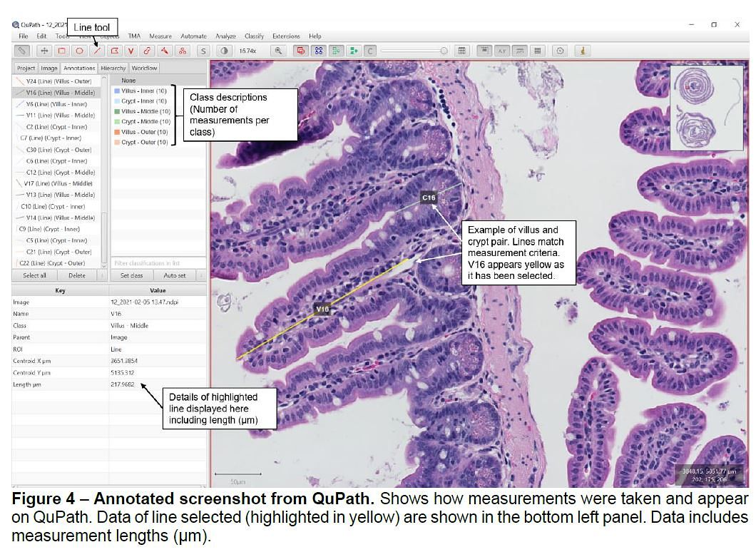
Task: Select the Ellipse annotation tool
Action: (x=79, y=51)
